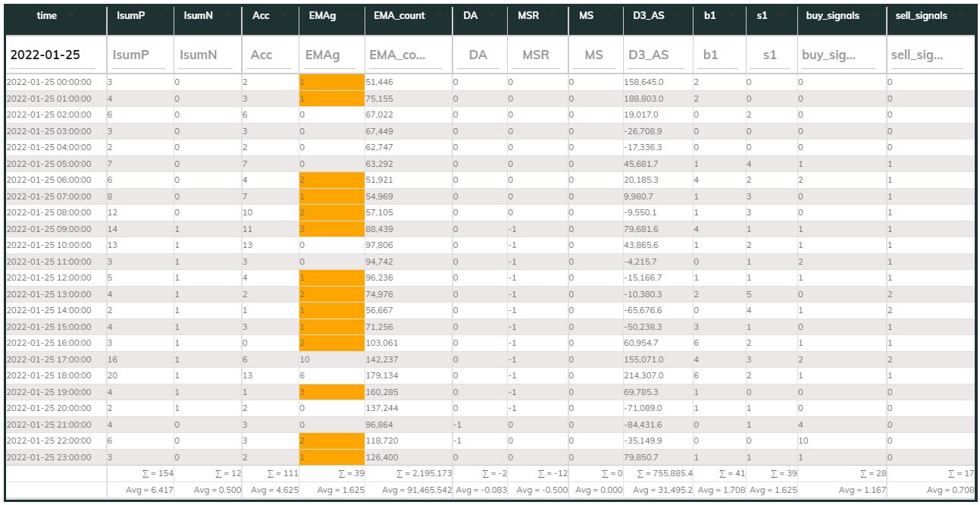The image size is (980, 505).
Task: Select the 2022-01-25 23:00:00 time cell
Action: (55, 458)
